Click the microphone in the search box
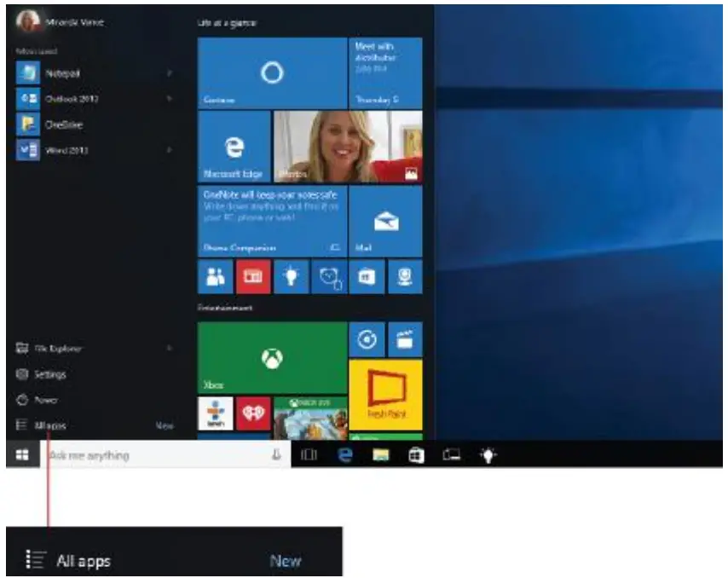The width and height of the screenshot is (728, 578). tap(276, 455)
